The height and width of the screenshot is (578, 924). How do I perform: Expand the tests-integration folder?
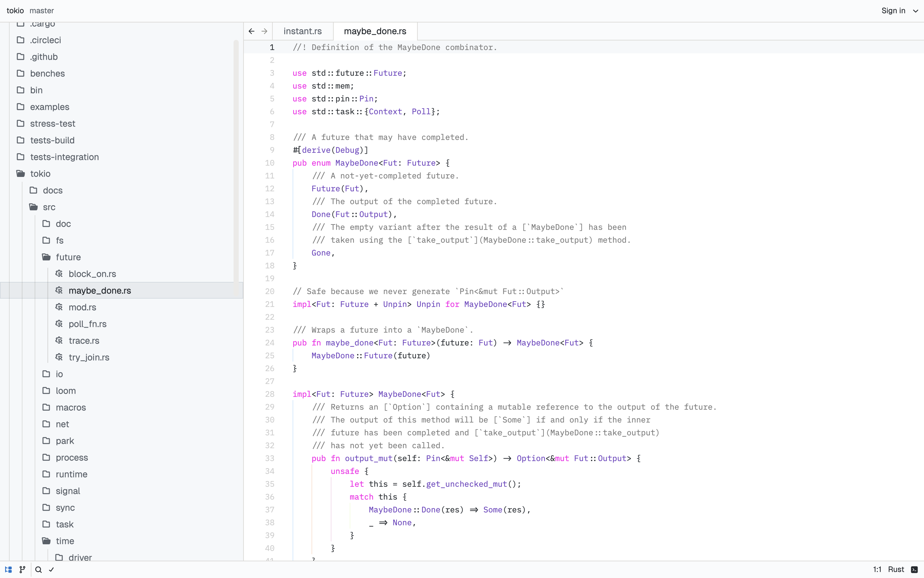pyautogui.click(x=121, y=157)
